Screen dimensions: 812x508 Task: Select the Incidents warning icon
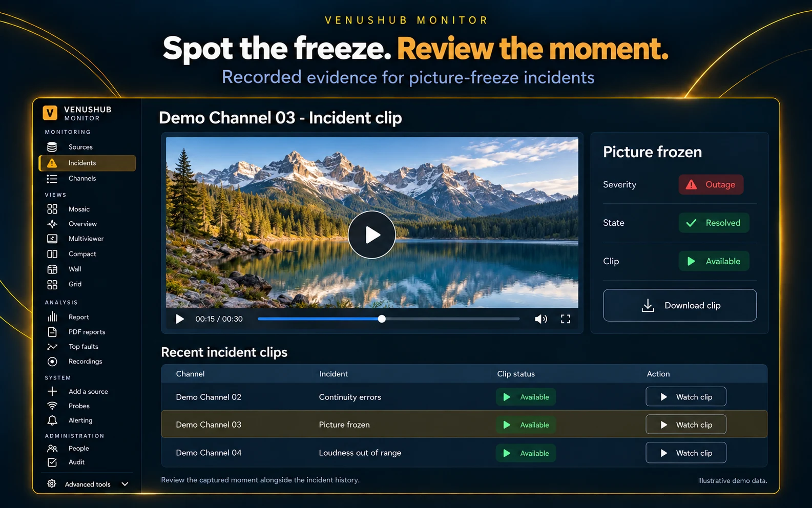point(52,163)
